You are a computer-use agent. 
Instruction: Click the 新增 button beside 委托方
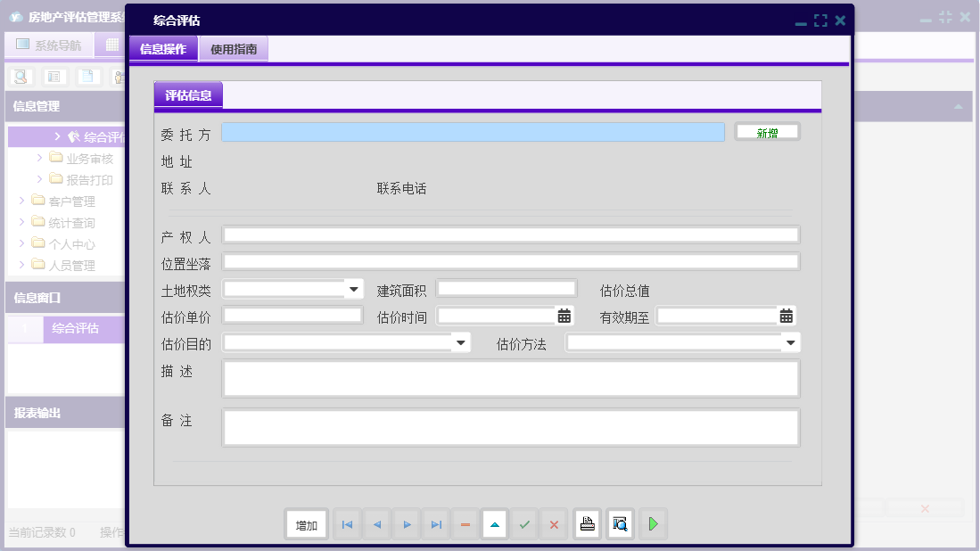(767, 130)
